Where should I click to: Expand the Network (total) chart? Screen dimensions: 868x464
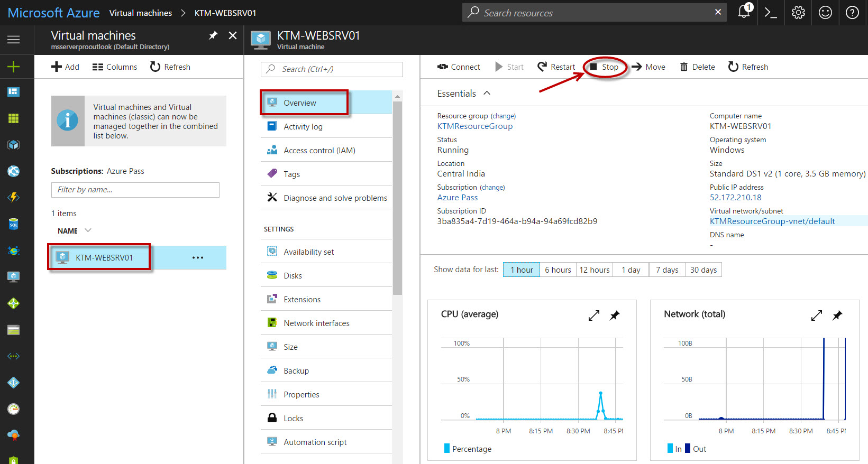pyautogui.click(x=816, y=315)
